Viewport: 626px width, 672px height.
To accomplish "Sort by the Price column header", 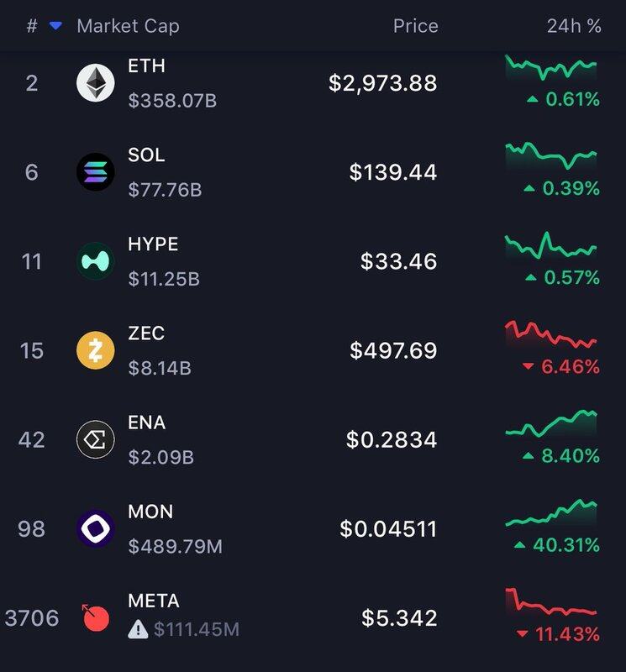I will pos(415,26).
